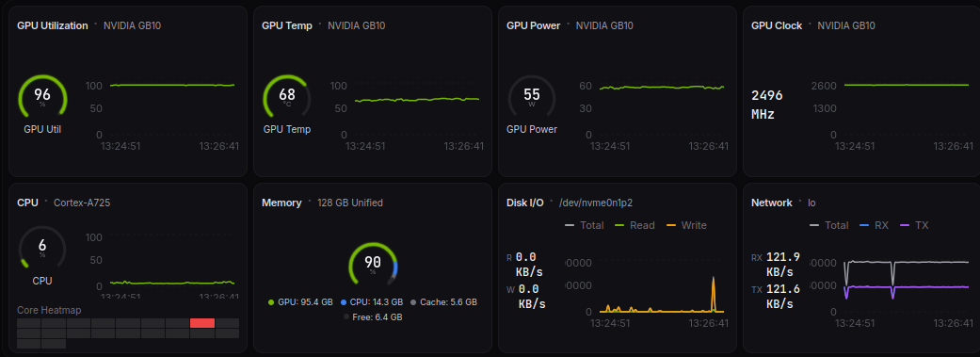The image size is (980, 357).
Task: Click the GPU Util gauge showing 96%
Action: point(42,97)
